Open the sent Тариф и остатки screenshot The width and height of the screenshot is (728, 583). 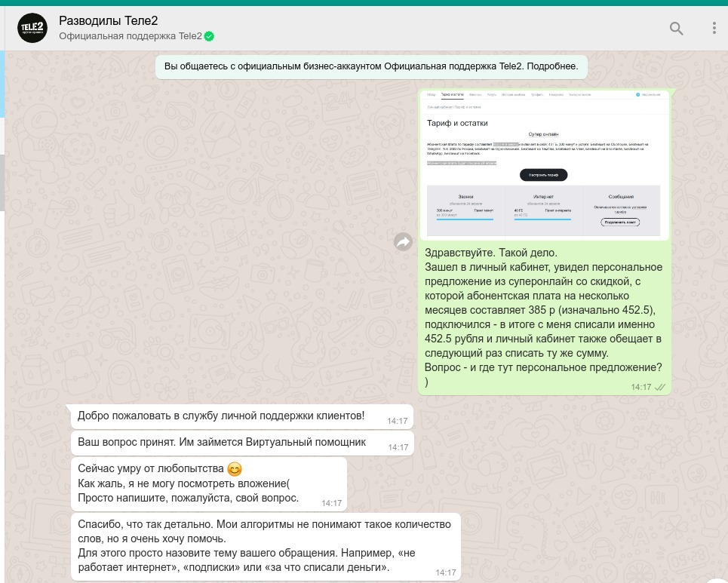coord(544,164)
